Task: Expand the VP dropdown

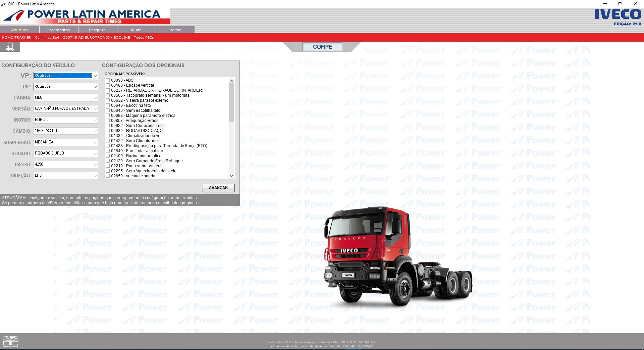Action: point(95,76)
